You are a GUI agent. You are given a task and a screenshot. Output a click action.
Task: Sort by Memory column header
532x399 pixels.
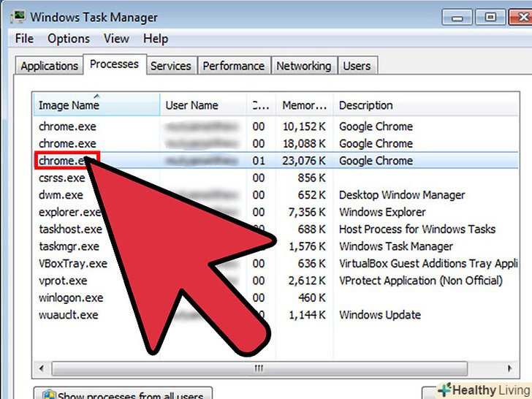[x=304, y=104]
